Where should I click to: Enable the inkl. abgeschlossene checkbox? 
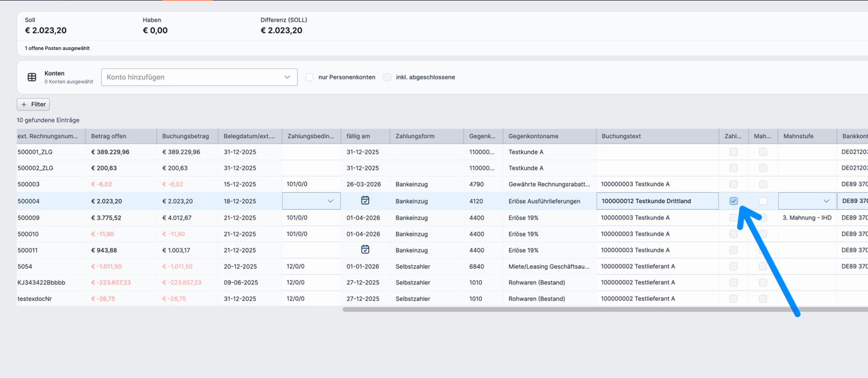(x=388, y=77)
